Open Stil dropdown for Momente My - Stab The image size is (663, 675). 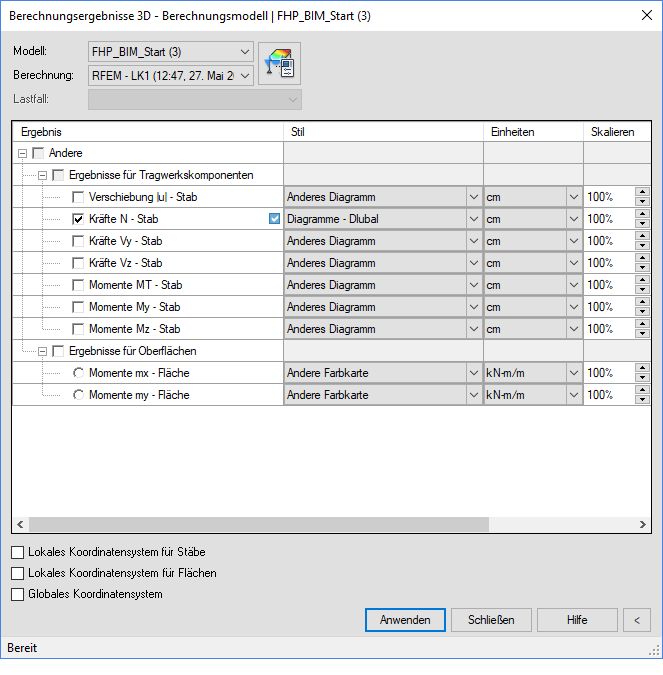coord(474,307)
